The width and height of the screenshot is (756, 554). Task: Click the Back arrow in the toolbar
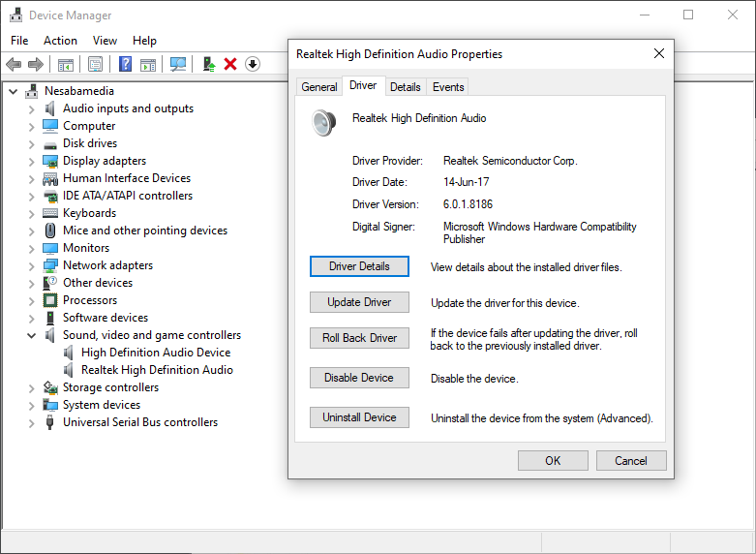click(x=14, y=64)
